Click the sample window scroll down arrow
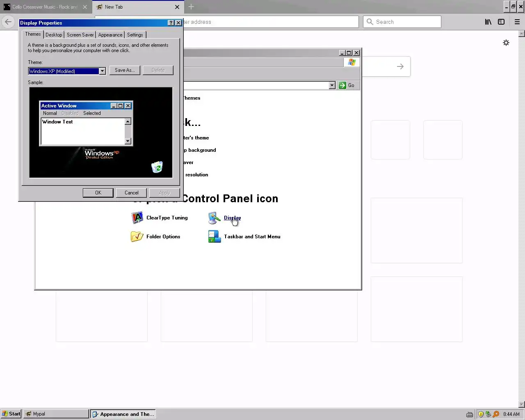 (x=128, y=141)
